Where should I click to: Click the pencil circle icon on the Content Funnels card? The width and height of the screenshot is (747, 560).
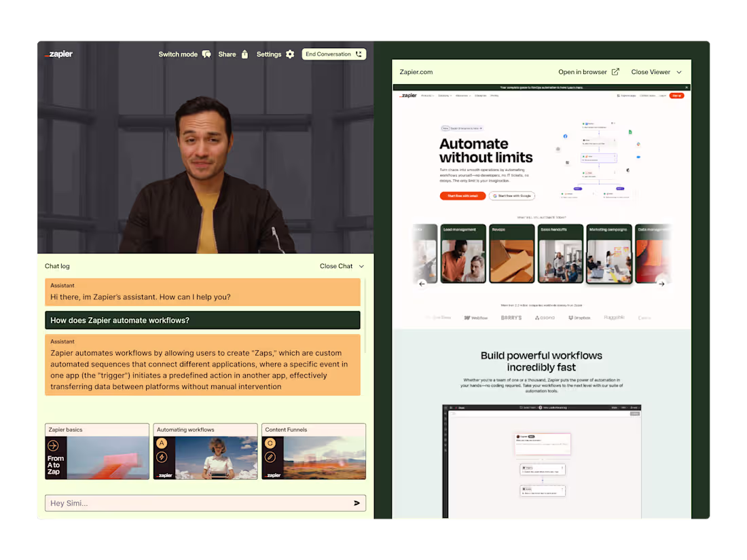pyautogui.click(x=270, y=457)
